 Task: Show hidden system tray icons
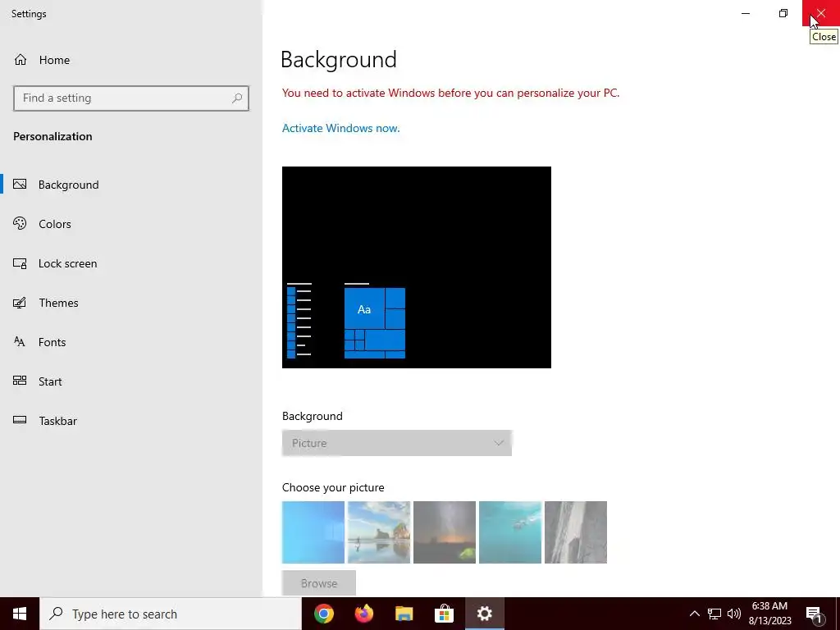coord(694,614)
